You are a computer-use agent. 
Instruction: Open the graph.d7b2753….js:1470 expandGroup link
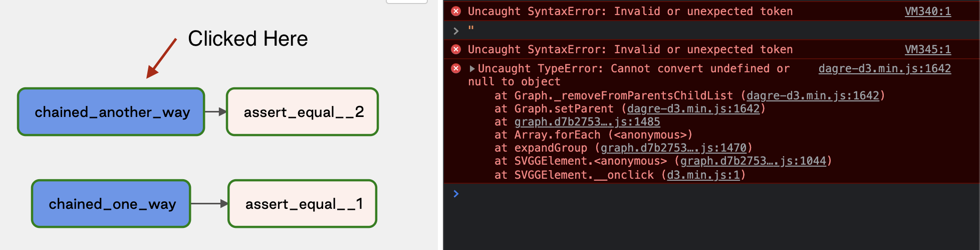(x=673, y=148)
